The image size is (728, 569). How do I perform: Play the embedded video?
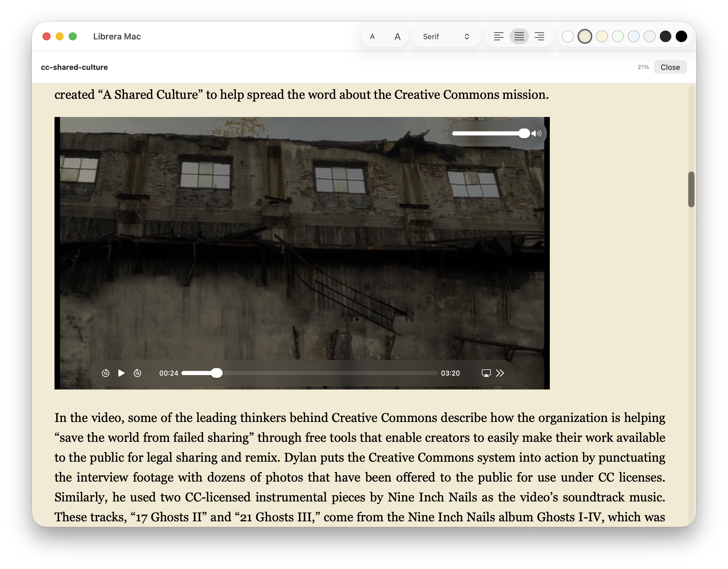point(121,373)
